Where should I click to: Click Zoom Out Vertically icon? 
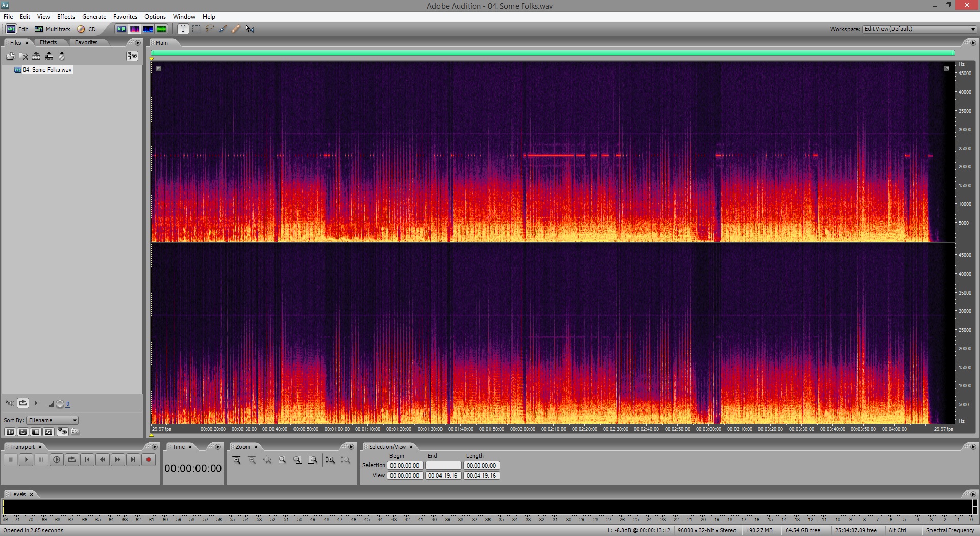tap(346, 460)
